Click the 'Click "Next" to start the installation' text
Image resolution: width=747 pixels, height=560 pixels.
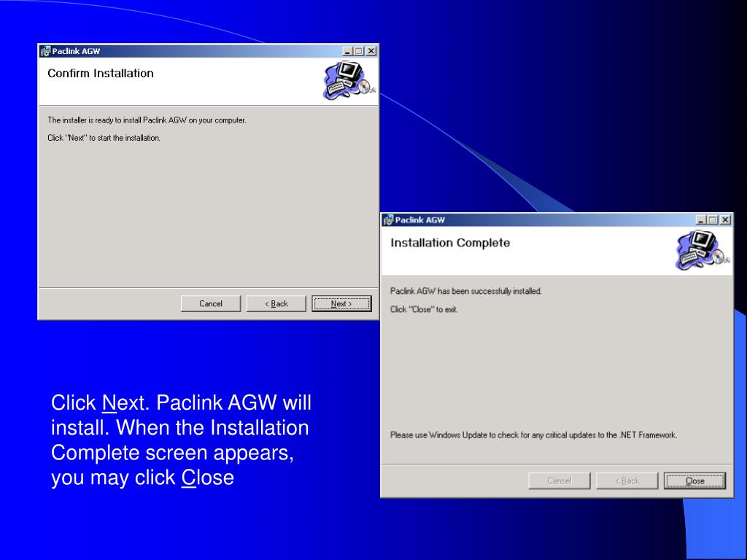pos(104,138)
